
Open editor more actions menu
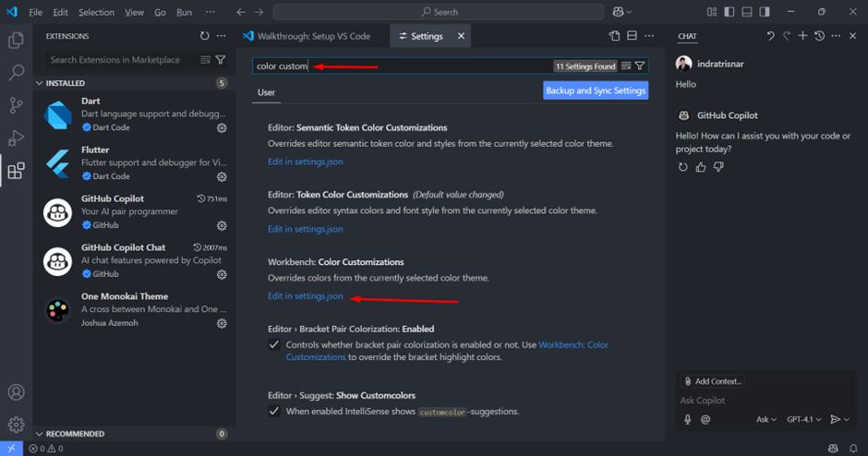[649, 36]
